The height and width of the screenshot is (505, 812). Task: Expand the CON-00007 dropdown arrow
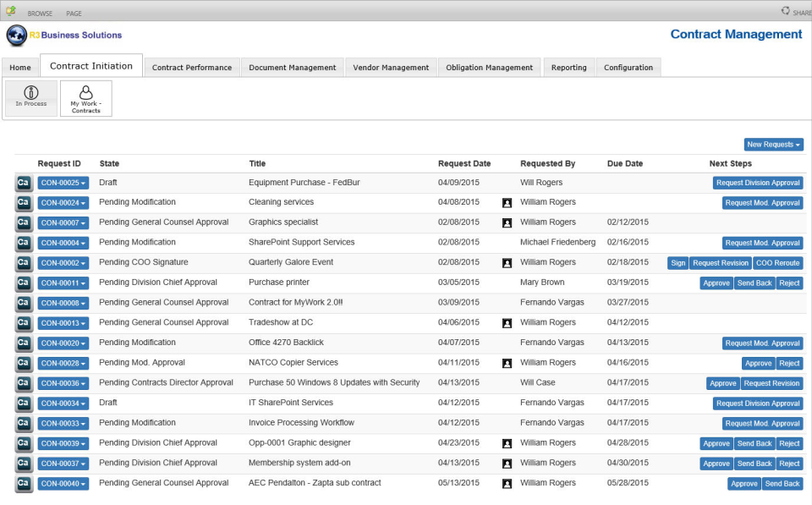83,222
